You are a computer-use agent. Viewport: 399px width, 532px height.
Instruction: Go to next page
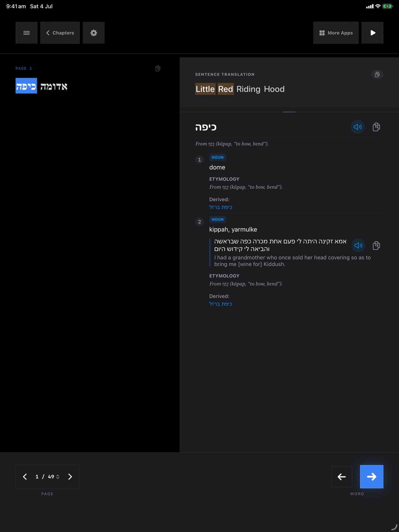pos(70,477)
